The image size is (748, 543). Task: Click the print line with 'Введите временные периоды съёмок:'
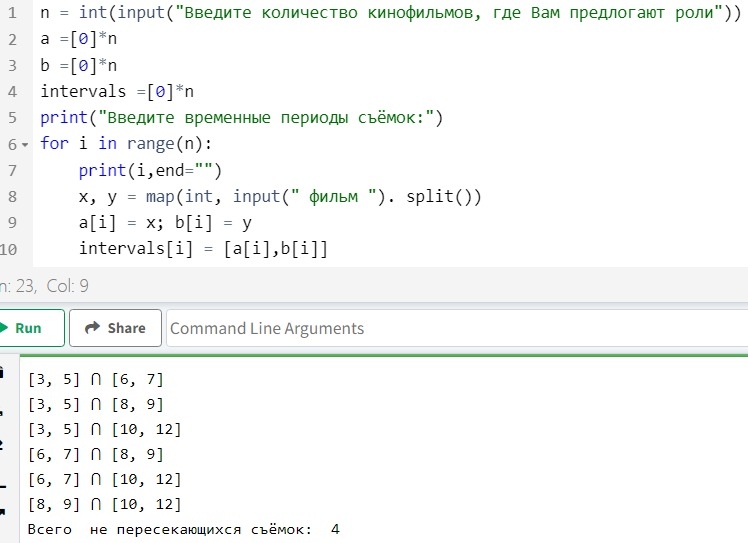(241, 117)
